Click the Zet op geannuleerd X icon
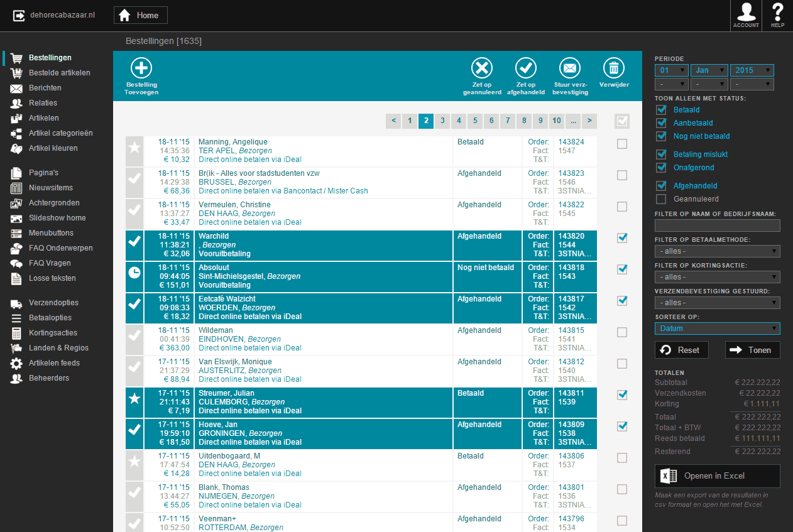793x532 pixels. pyautogui.click(x=482, y=68)
